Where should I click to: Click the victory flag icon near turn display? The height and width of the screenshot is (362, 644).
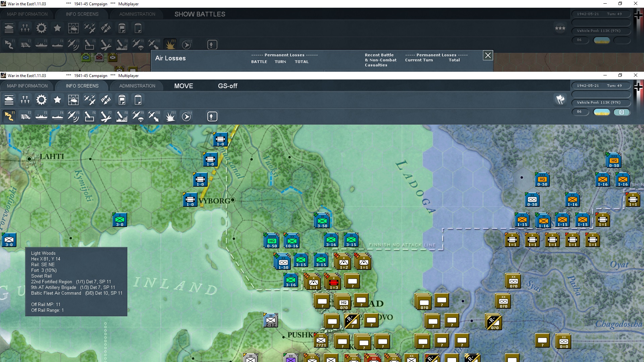point(559,100)
